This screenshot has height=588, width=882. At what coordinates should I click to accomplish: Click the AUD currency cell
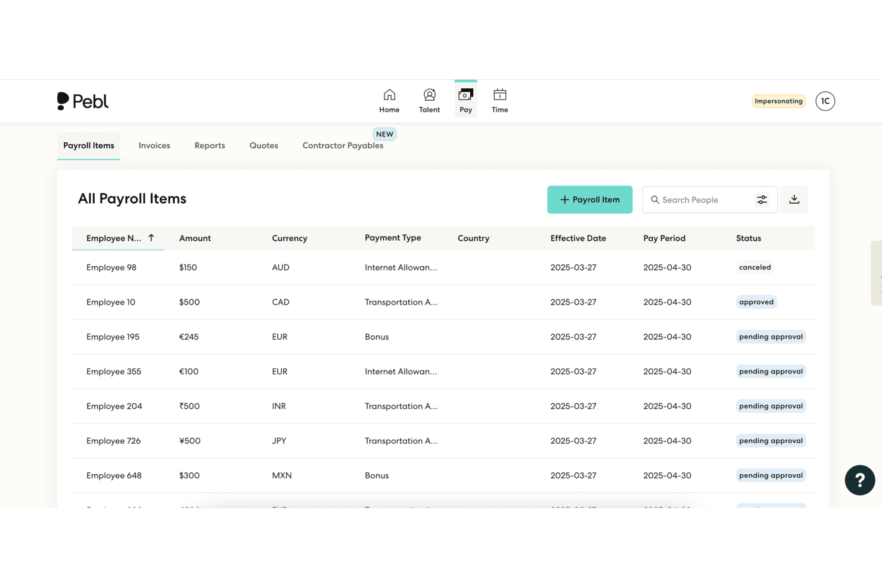(281, 267)
